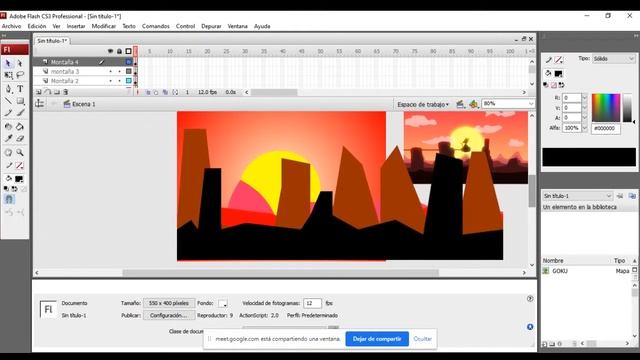Click paint bucket fill icon in Color panel

(548, 73)
